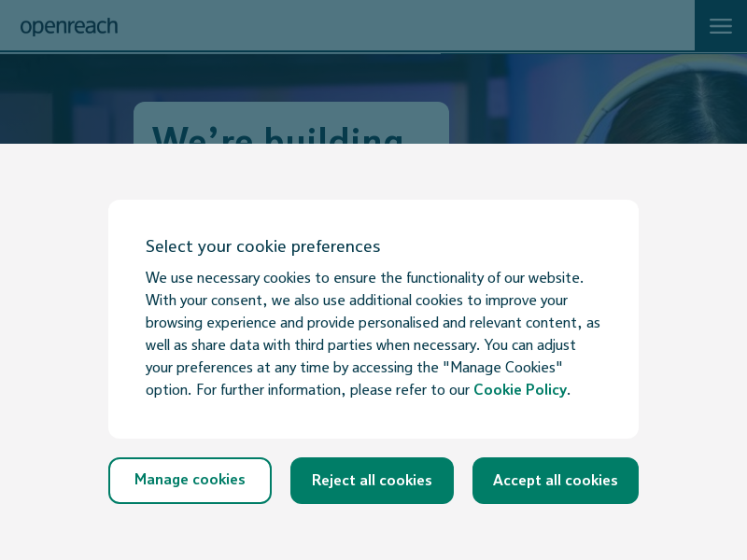Open the hamburger navigation menu
The width and height of the screenshot is (747, 560).
[x=720, y=26]
